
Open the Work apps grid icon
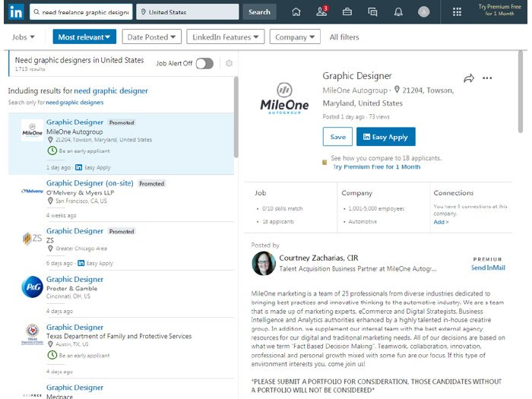(457, 12)
